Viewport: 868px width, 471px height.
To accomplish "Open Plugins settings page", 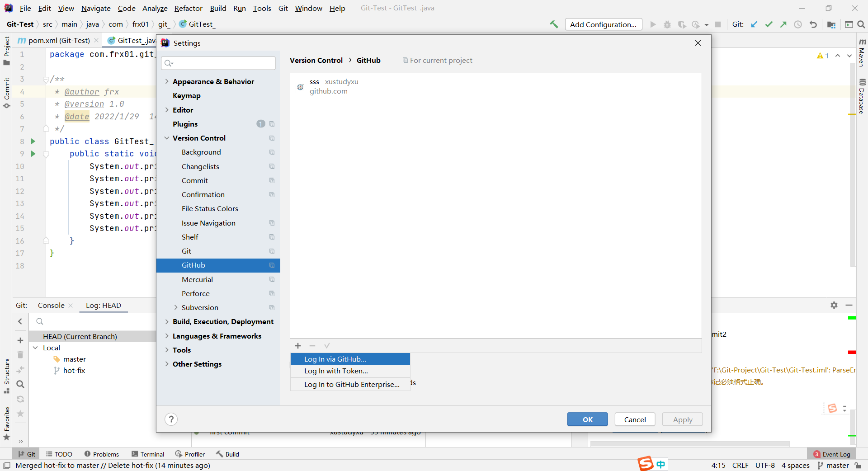I will (218, 124).
